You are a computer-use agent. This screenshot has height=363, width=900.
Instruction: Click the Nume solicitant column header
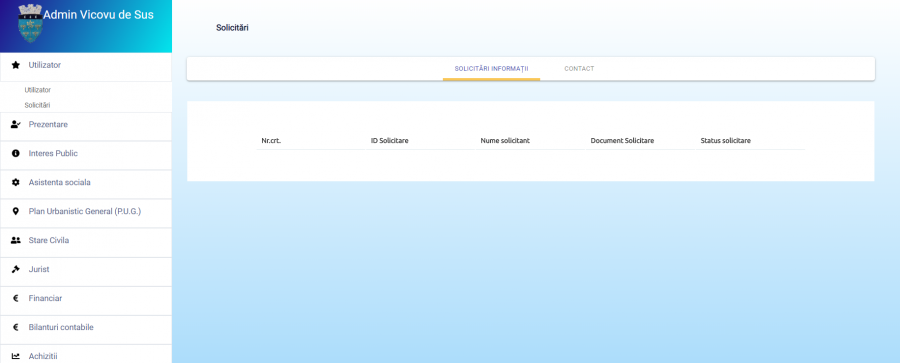(505, 141)
